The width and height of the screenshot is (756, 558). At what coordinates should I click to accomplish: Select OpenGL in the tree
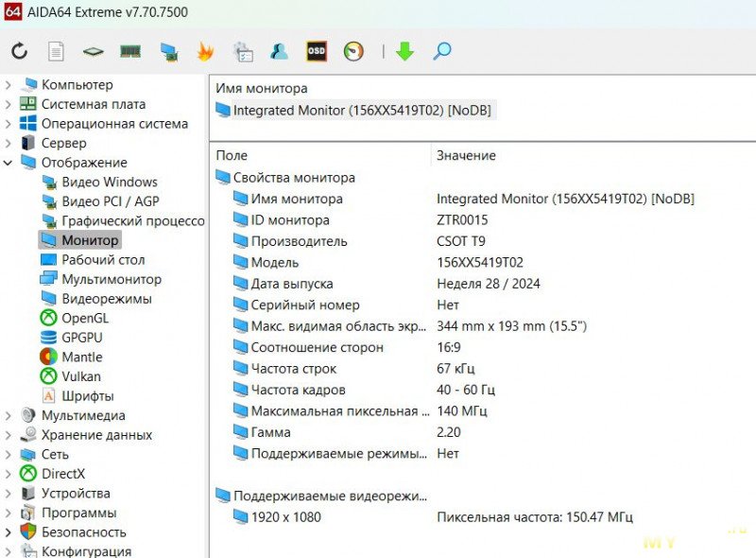75,318
